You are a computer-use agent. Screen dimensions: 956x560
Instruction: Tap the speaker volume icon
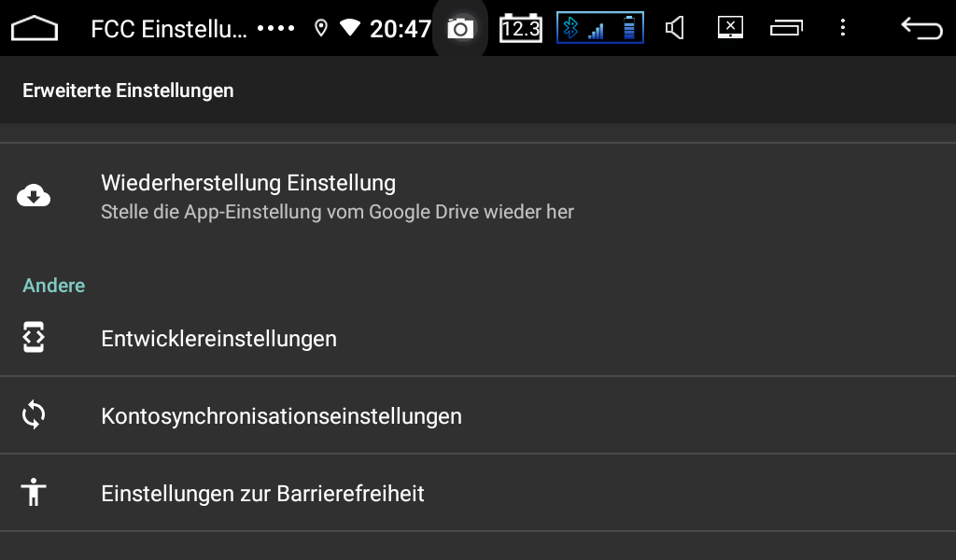pos(674,28)
